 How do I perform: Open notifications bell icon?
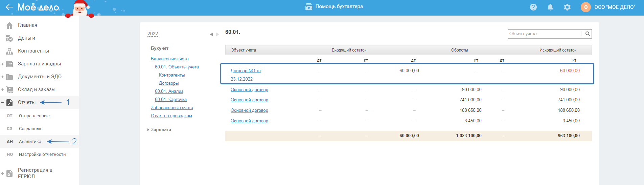click(550, 7)
